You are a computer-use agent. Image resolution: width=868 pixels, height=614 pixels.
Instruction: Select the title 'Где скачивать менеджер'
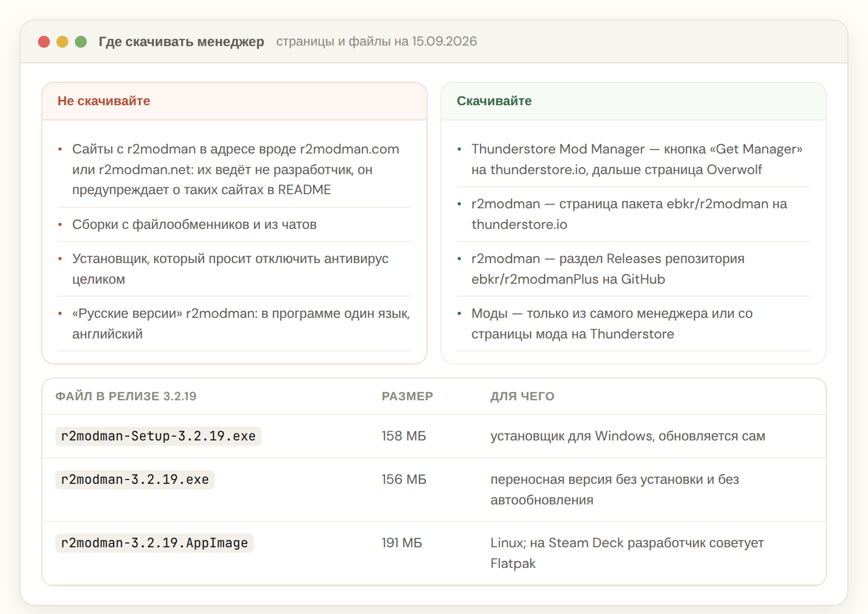181,42
